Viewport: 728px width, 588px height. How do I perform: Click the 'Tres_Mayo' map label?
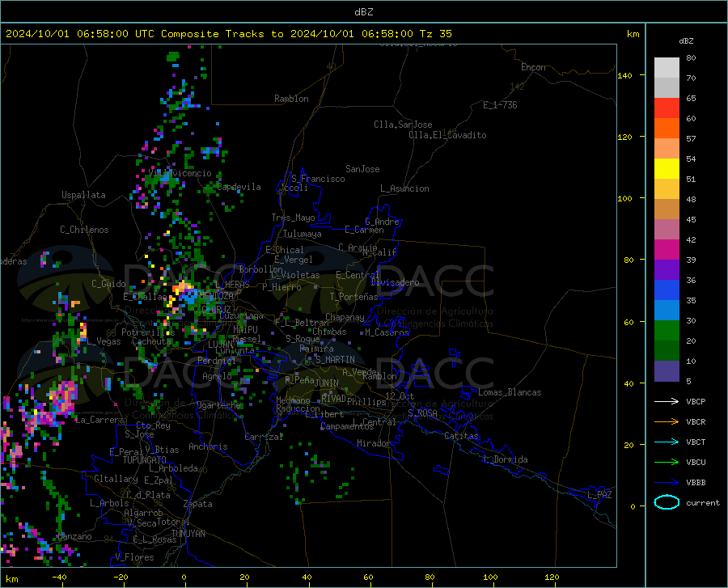[293, 218]
